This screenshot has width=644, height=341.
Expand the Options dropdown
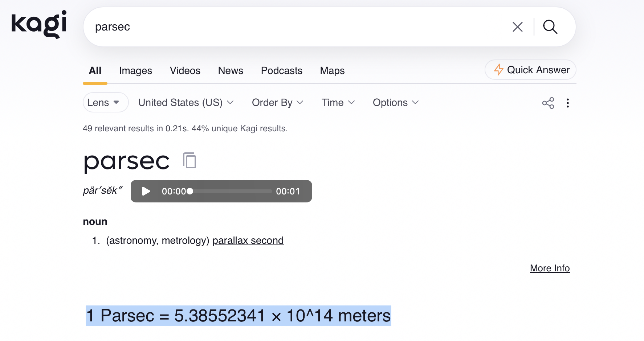tap(396, 103)
